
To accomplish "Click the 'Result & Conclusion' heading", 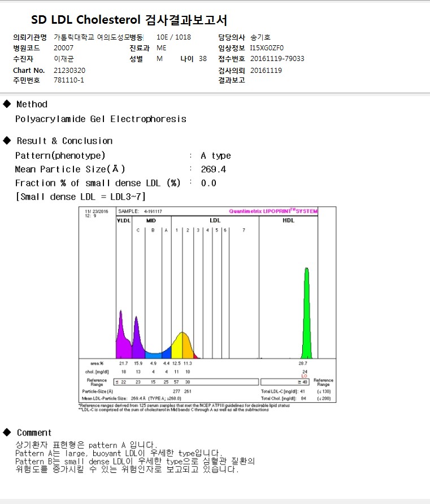I will [x=64, y=141].
